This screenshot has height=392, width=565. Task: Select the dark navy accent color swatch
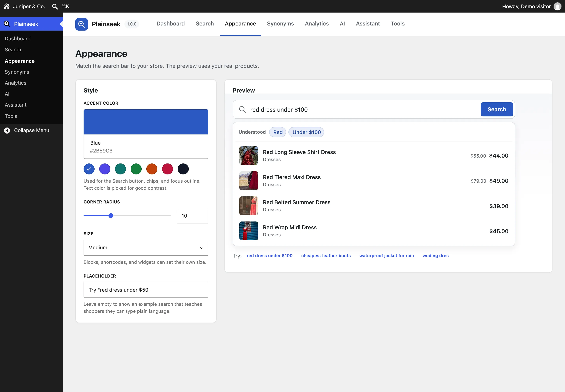(183, 169)
